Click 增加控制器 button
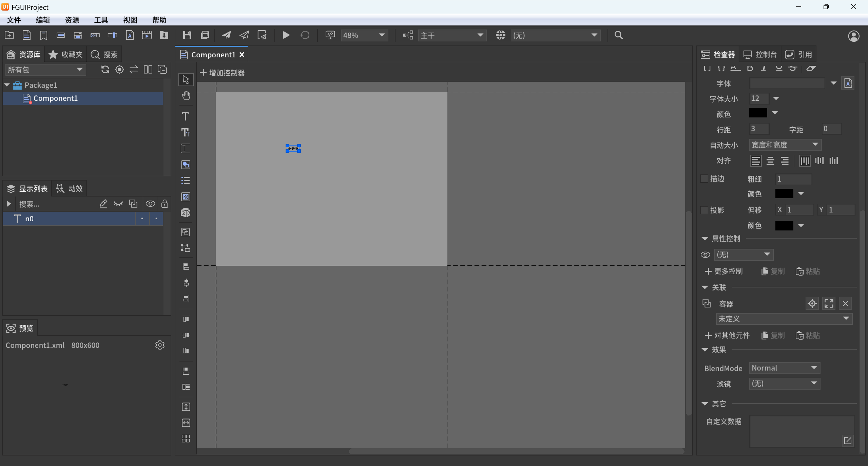 (222, 73)
